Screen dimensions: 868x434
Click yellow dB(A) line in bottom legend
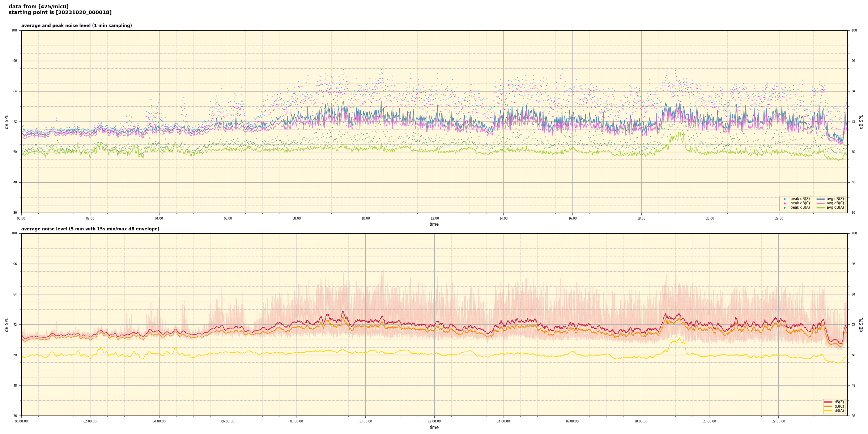click(828, 410)
